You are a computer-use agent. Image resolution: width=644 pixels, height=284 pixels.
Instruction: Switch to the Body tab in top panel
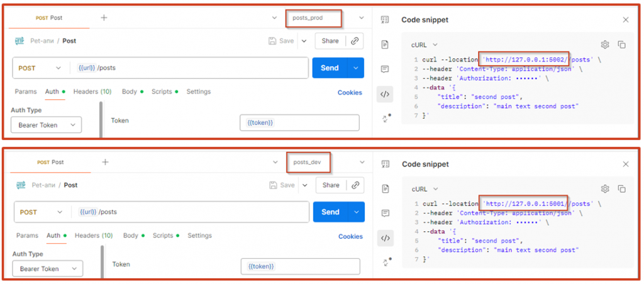pos(130,92)
